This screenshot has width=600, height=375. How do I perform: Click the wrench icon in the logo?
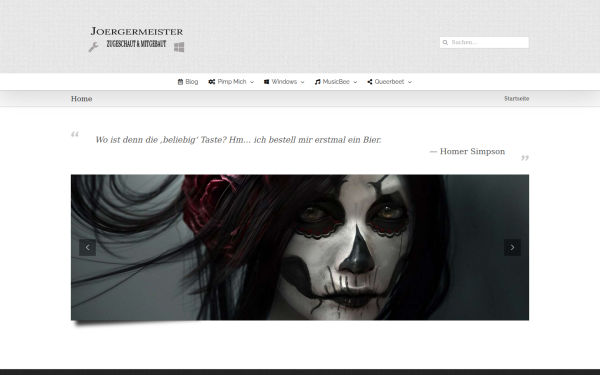[x=93, y=47]
